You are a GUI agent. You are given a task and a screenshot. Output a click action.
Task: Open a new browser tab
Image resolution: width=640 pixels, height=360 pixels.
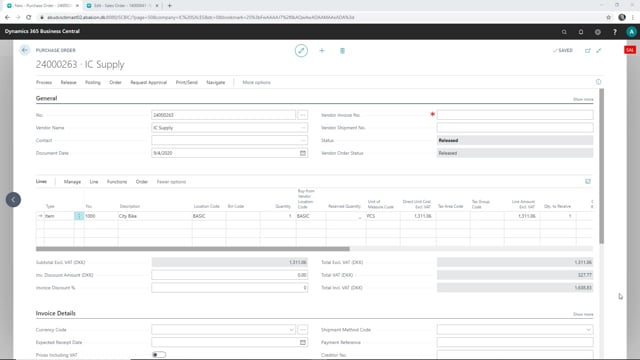(170, 6)
